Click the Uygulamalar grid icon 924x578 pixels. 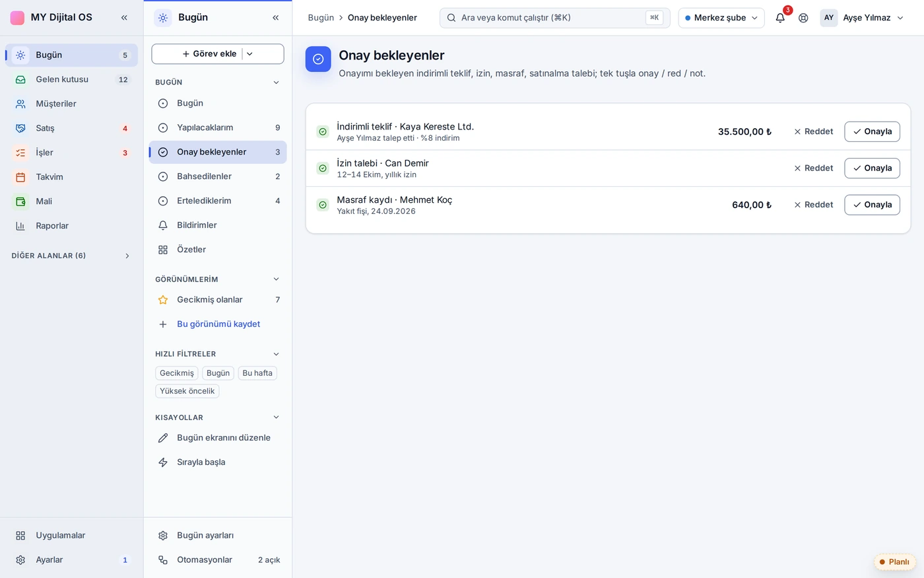20,536
